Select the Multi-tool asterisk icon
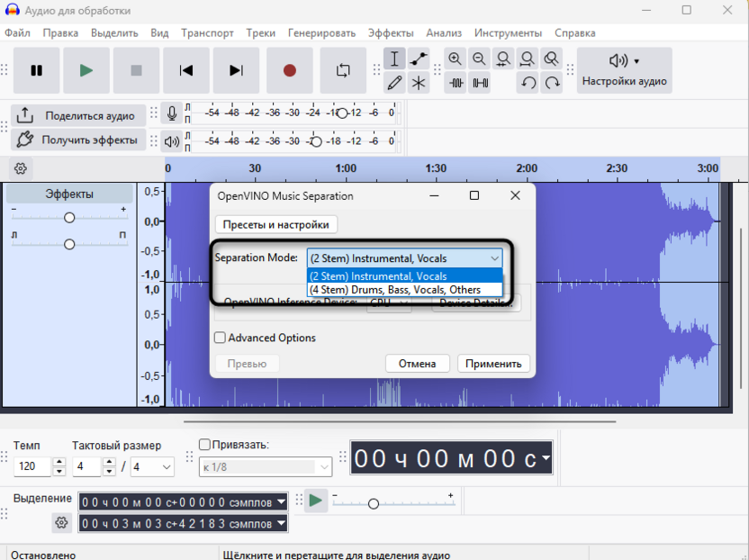 (x=419, y=83)
